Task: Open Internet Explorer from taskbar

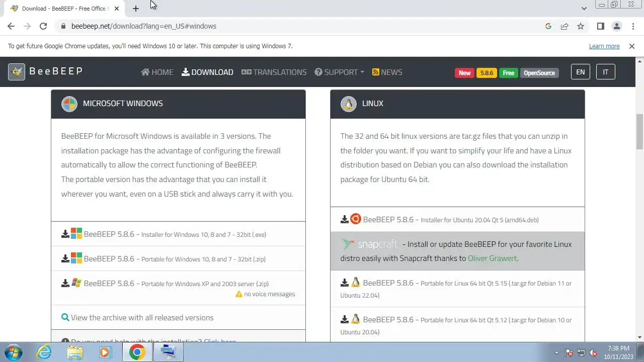Action: pyautogui.click(x=44, y=352)
